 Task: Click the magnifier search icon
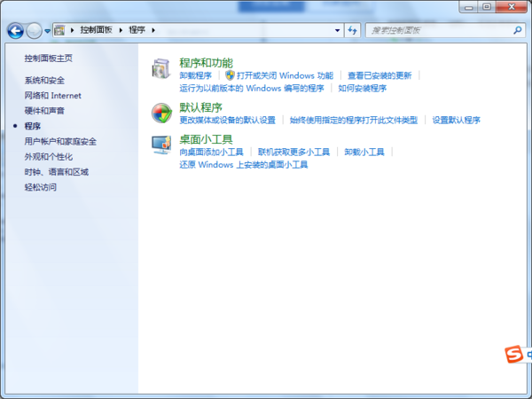(x=518, y=30)
